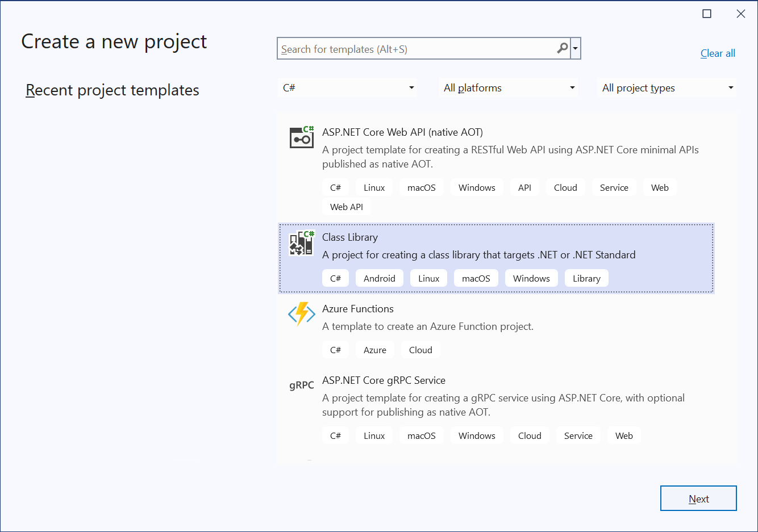Open the C# language filter dropdown

click(348, 87)
